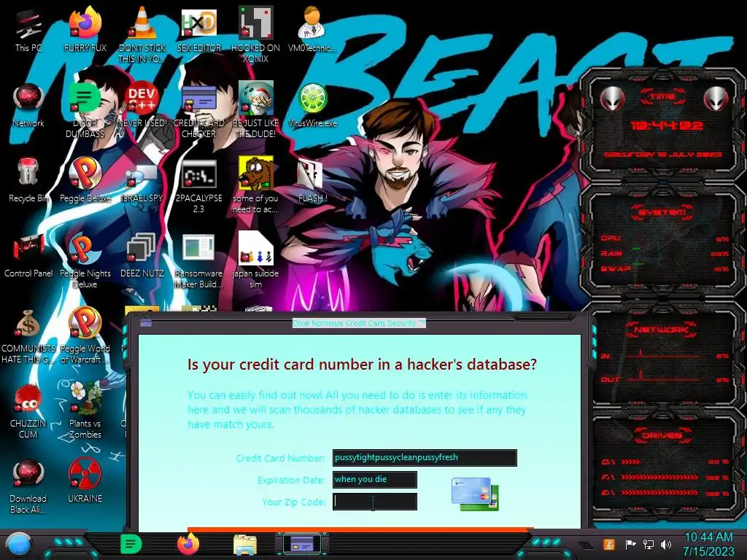Click the Credit Card Number field
Screen dimensions: 747x560
pos(425,458)
